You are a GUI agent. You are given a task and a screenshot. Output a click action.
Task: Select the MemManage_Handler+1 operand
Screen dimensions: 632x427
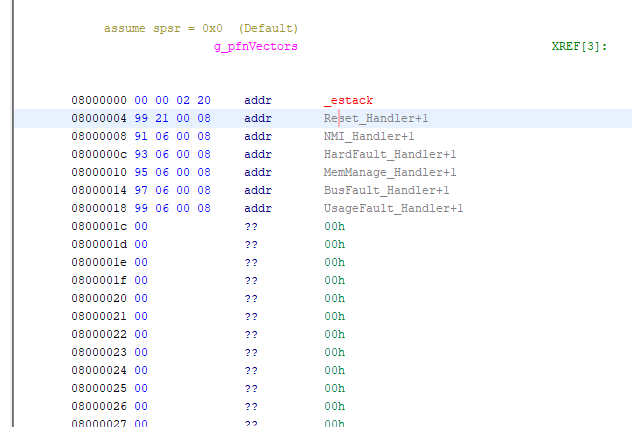coord(389,173)
